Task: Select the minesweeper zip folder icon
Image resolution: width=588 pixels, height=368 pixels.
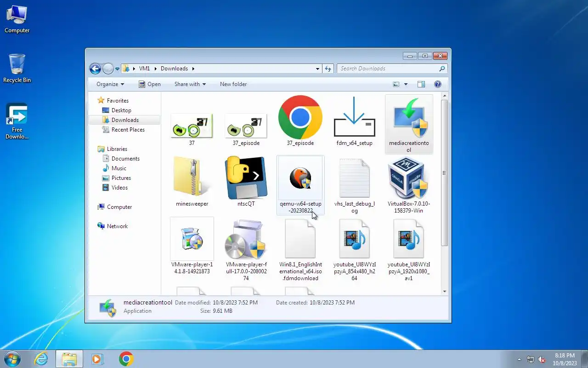Action: pos(192,178)
